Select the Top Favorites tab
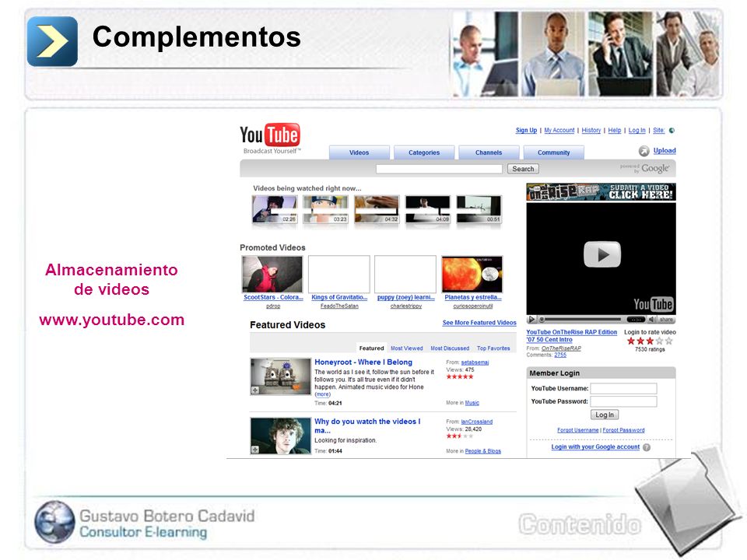 [493, 348]
